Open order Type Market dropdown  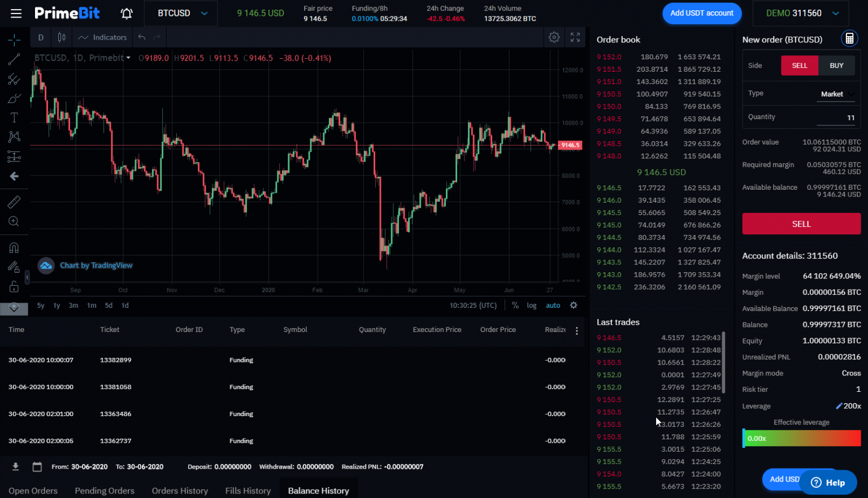click(836, 94)
